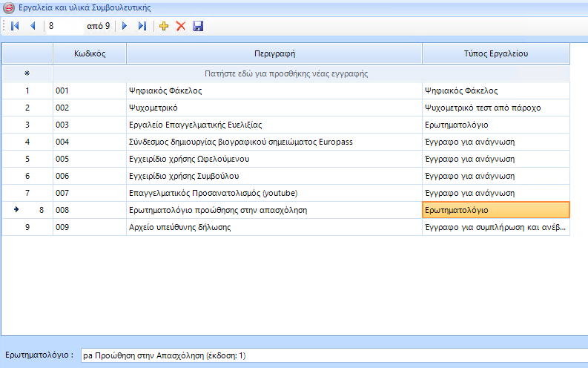The height and width of the screenshot is (368, 588).
Task: Click the current record number field
Action: 64,26
